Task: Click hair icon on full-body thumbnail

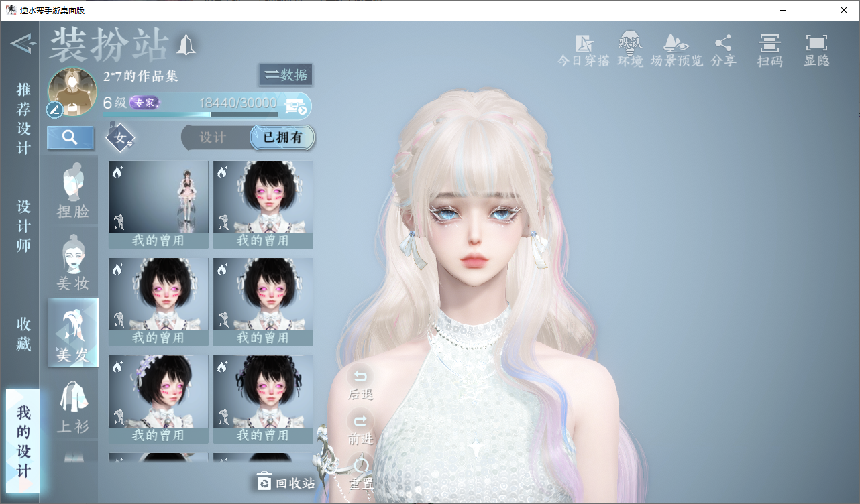Action: [x=119, y=221]
